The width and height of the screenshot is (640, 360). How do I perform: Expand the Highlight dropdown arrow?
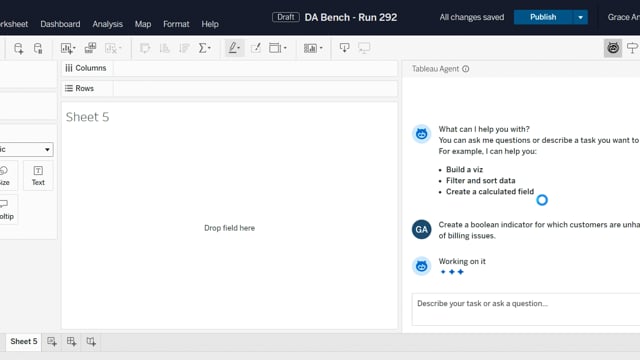click(x=239, y=48)
